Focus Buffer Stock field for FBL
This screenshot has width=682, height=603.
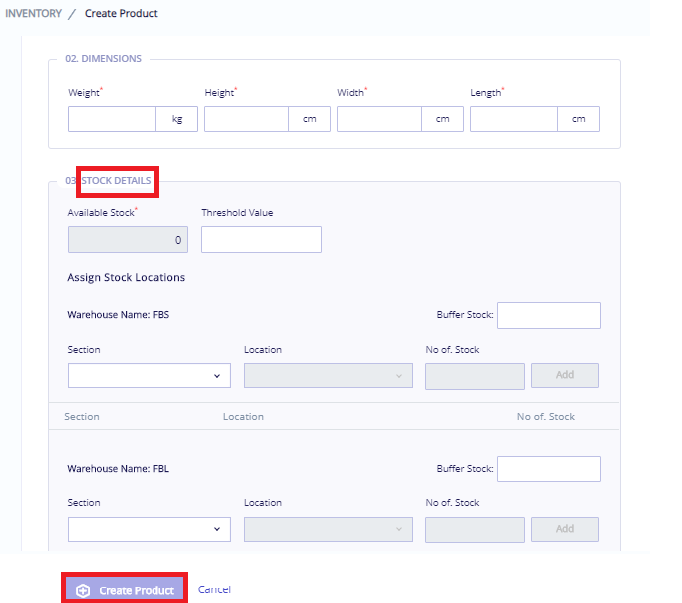click(549, 469)
